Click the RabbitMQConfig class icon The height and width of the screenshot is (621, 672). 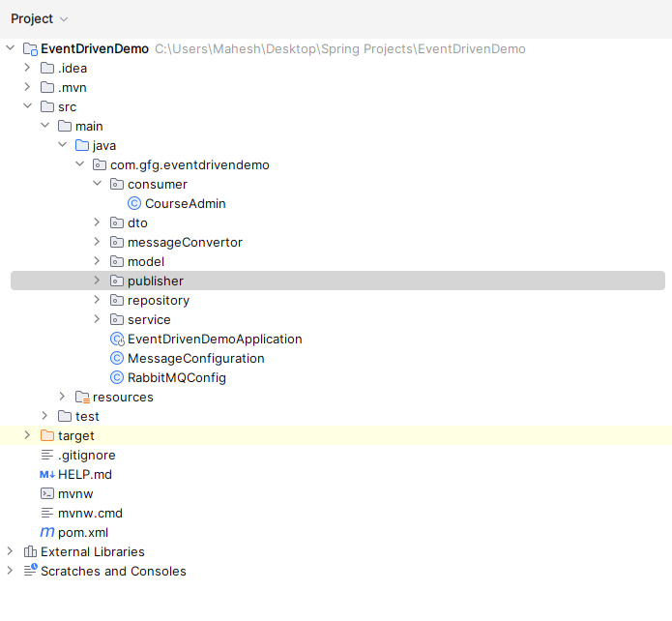pyautogui.click(x=117, y=377)
